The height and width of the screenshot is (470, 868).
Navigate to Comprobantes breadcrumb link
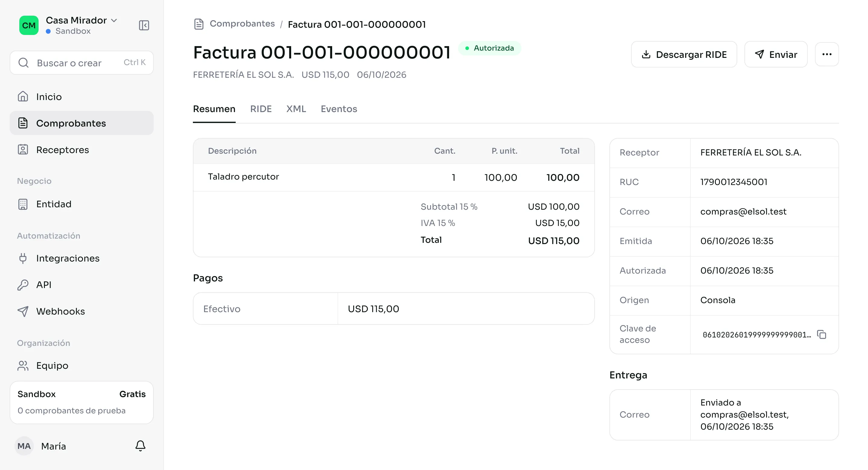point(242,23)
